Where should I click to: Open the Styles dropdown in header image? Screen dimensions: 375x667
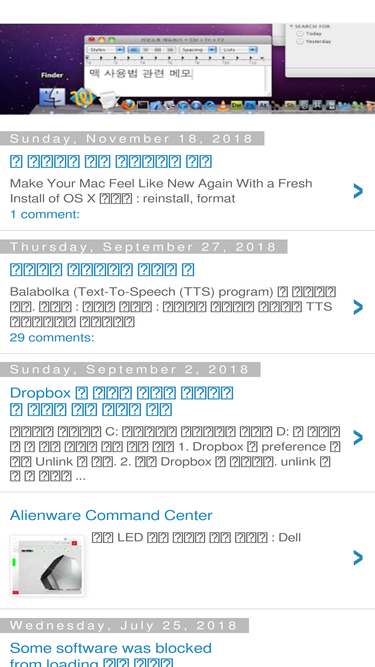(x=105, y=50)
